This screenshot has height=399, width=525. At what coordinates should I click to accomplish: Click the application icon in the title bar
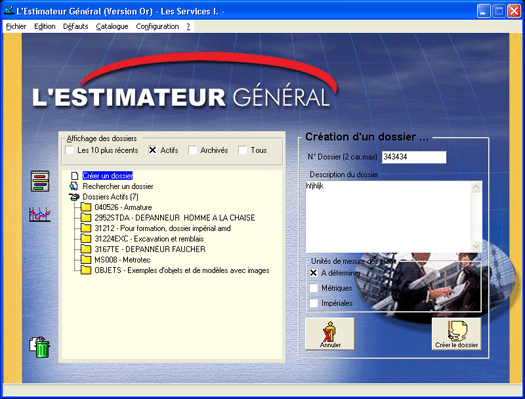point(9,11)
